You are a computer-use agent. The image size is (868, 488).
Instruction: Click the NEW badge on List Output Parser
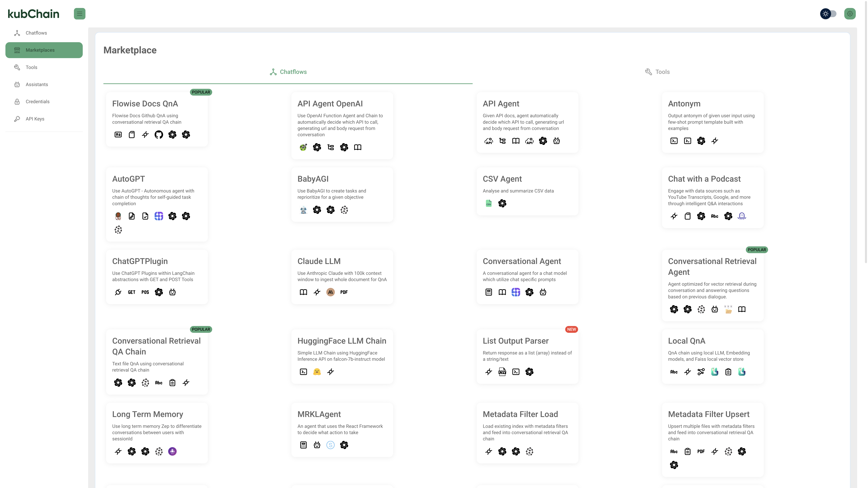571,329
